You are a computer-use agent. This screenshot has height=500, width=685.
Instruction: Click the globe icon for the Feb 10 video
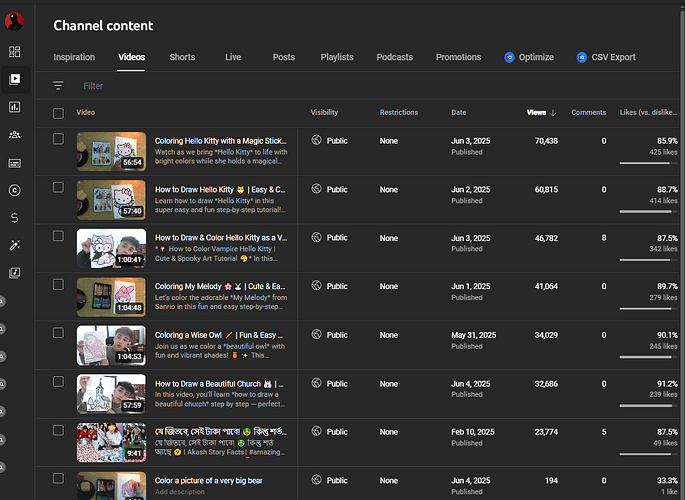[317, 431]
